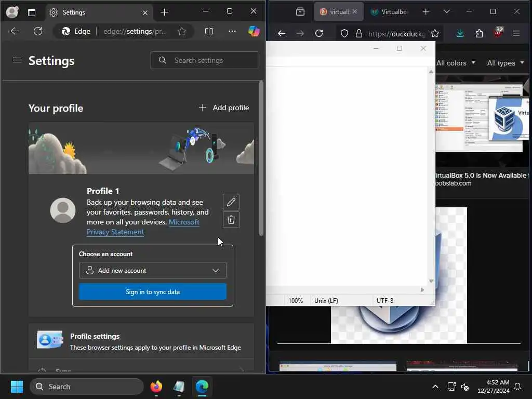Click the obslab.com source link
The image size is (532, 399).
(453, 183)
